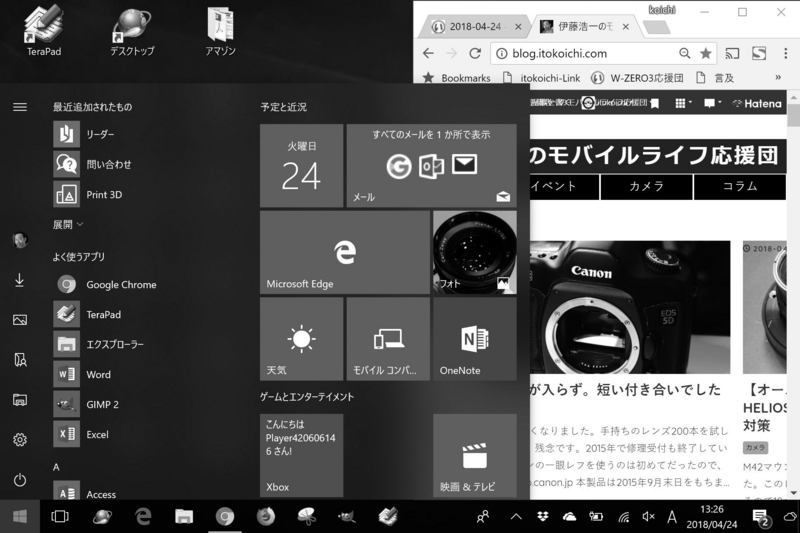Open the デスクトップ desktop shortcut icon
Screen dimensions: 800x533
click(132, 31)
